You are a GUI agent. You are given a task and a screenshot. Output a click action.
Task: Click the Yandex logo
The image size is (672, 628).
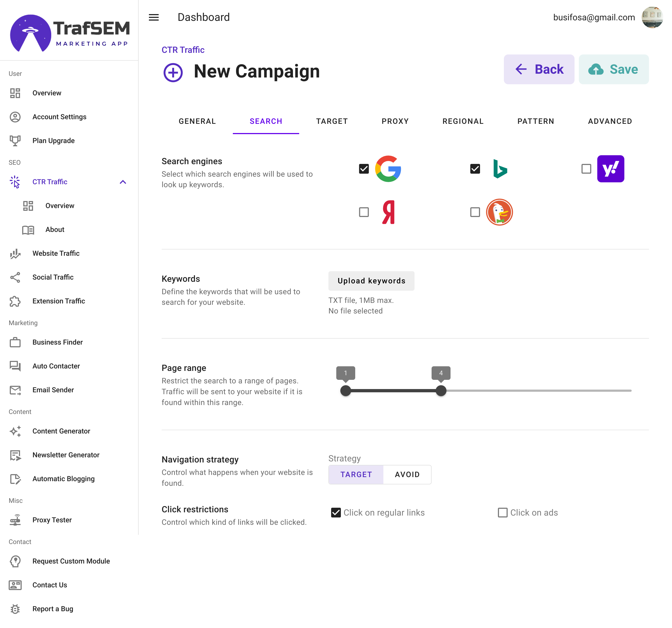coord(389,212)
